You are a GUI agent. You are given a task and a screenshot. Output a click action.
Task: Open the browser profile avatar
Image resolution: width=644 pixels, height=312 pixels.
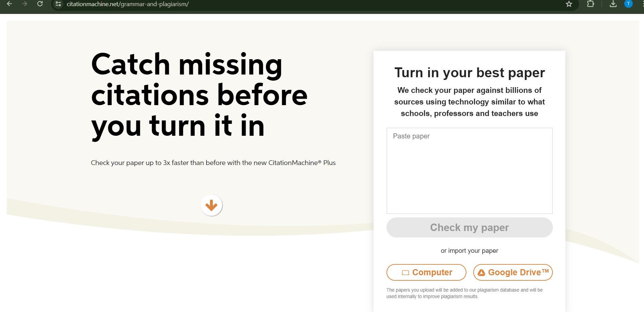click(x=628, y=4)
